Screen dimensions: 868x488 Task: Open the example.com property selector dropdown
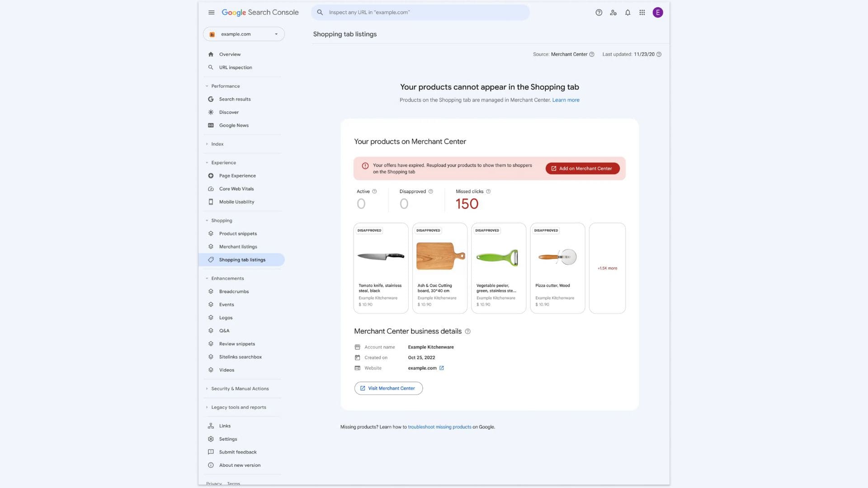coord(244,34)
